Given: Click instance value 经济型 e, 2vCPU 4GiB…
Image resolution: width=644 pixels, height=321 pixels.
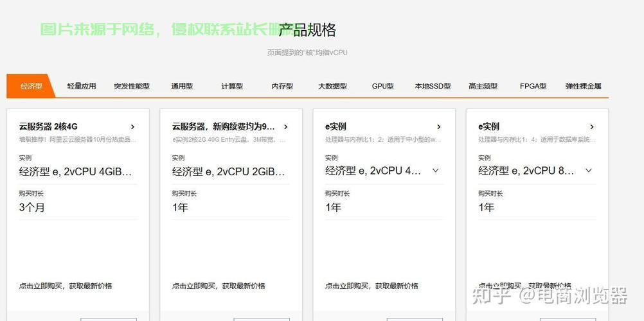Looking at the screenshot, I should coord(76,171).
